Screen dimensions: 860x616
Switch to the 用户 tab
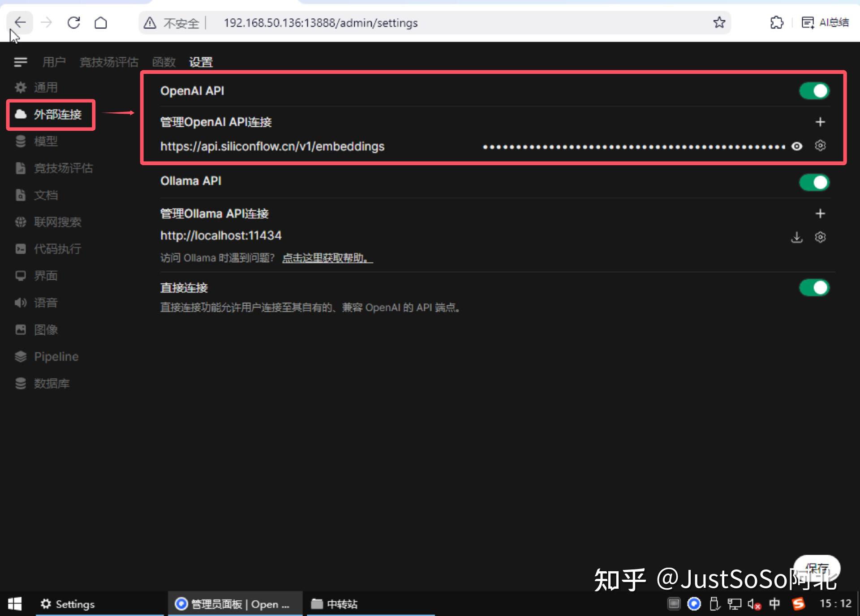click(54, 62)
